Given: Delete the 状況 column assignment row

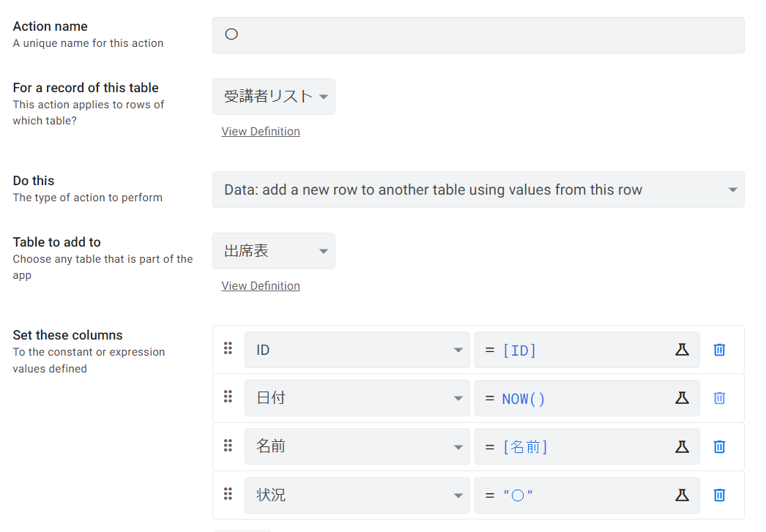Looking at the screenshot, I should click(719, 495).
